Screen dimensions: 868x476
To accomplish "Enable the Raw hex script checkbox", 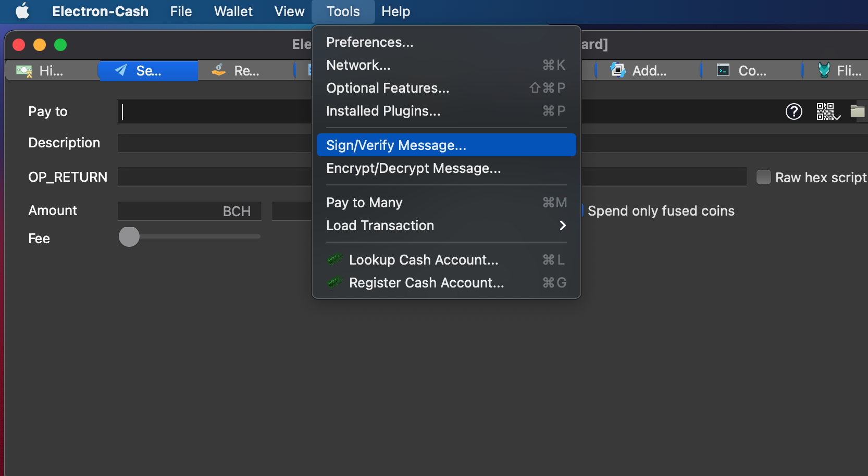I will pos(763,178).
